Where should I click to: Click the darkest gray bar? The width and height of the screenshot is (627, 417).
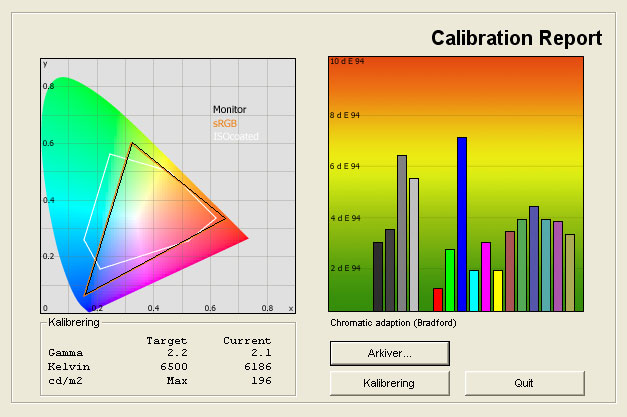(x=378, y=276)
